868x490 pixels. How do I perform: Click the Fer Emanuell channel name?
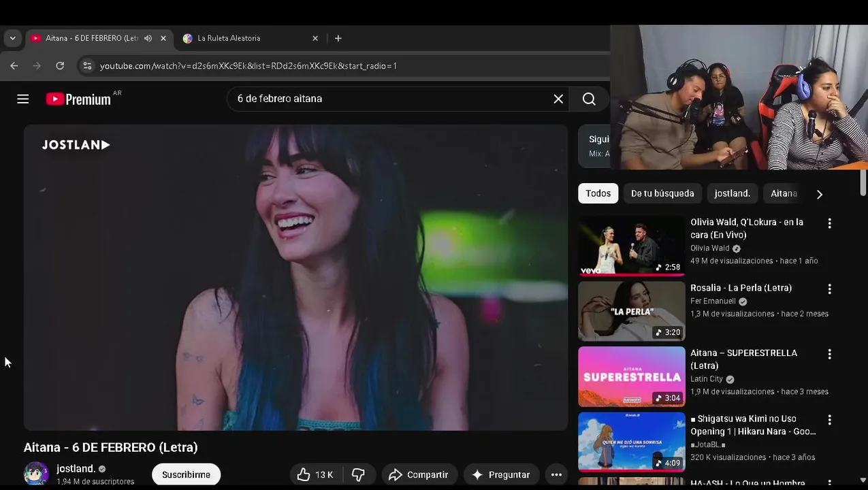pos(713,301)
